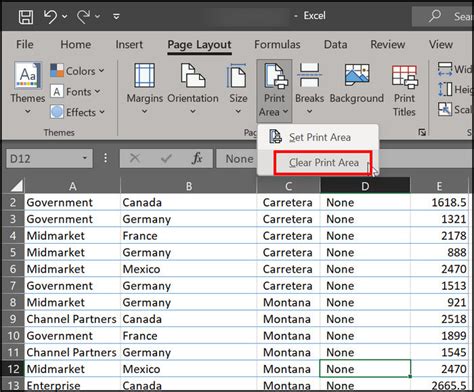The image size is (474, 392).
Task: Click the Print Area button
Action: (x=274, y=90)
